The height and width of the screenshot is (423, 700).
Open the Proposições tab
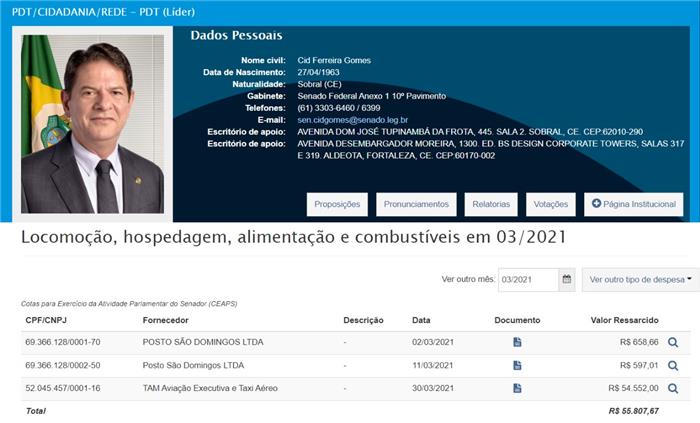(x=337, y=204)
